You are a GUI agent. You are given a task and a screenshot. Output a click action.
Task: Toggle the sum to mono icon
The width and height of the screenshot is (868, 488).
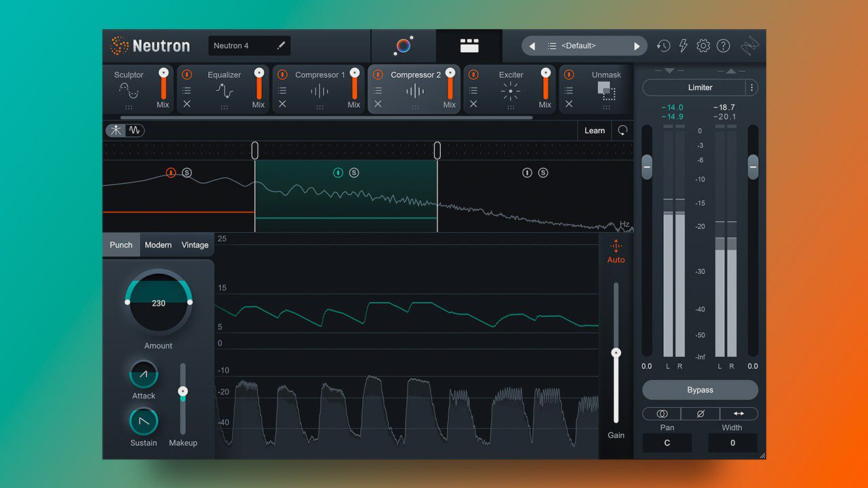[x=662, y=413]
